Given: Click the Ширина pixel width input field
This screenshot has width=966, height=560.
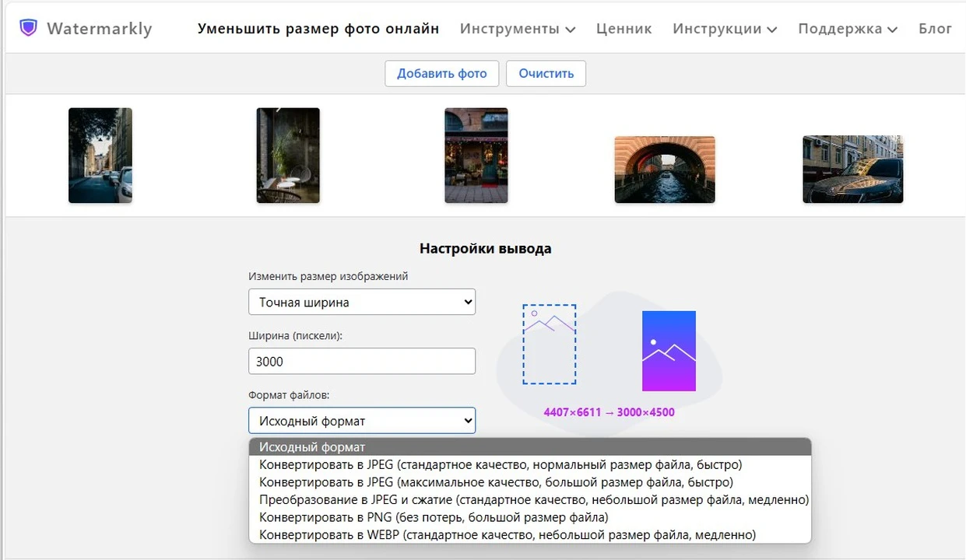Looking at the screenshot, I should [361, 362].
